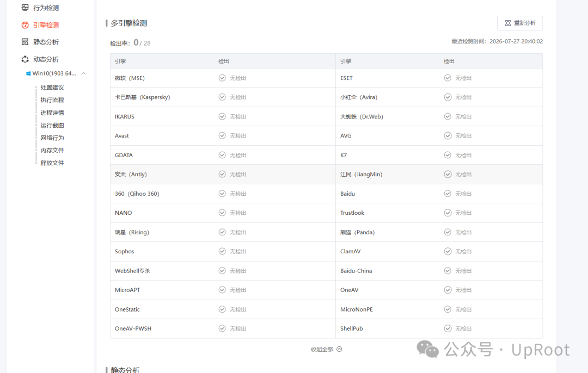Click the check icon for Baidu

pyautogui.click(x=448, y=194)
